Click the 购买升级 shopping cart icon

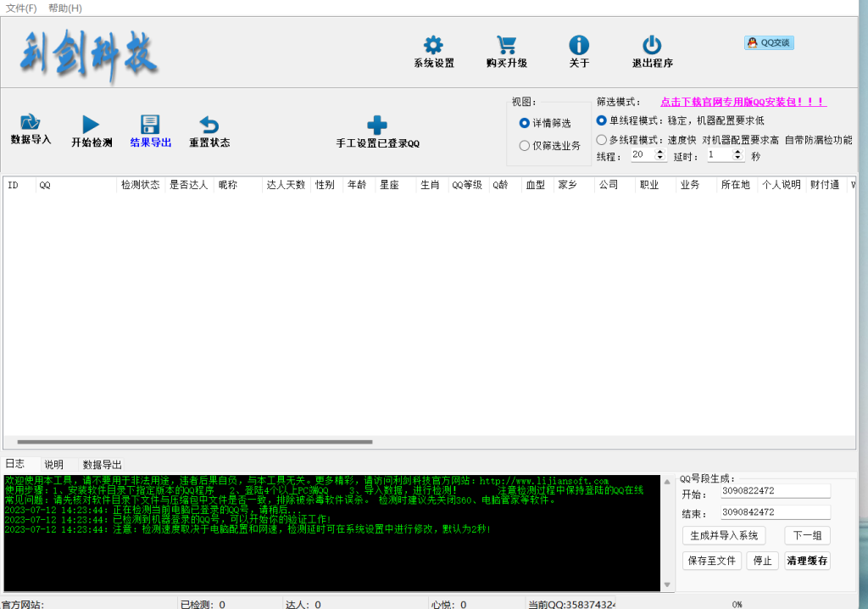point(507,46)
